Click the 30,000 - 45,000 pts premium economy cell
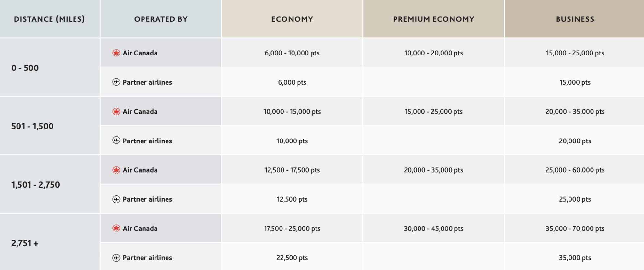 tap(433, 228)
